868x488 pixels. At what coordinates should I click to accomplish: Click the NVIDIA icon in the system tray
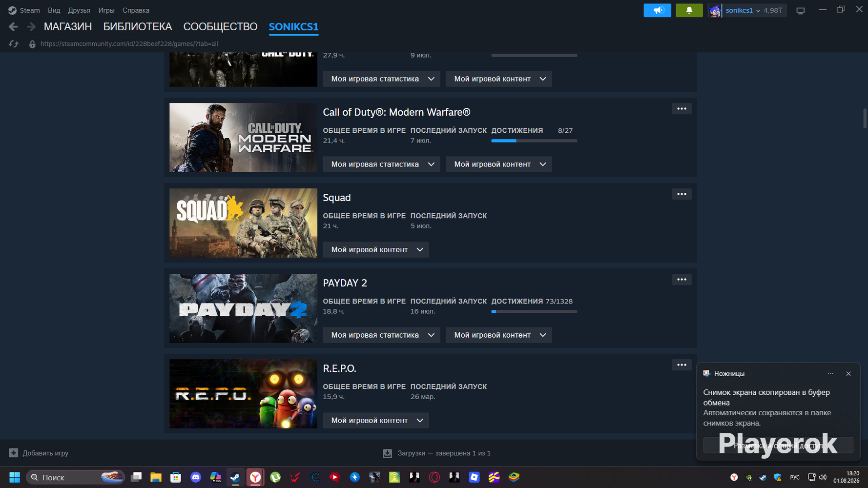point(749,477)
